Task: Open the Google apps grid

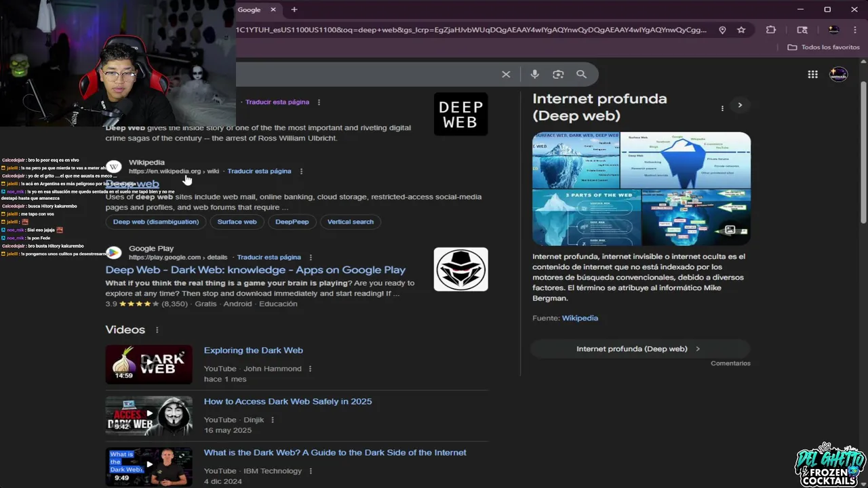Action: (x=812, y=75)
